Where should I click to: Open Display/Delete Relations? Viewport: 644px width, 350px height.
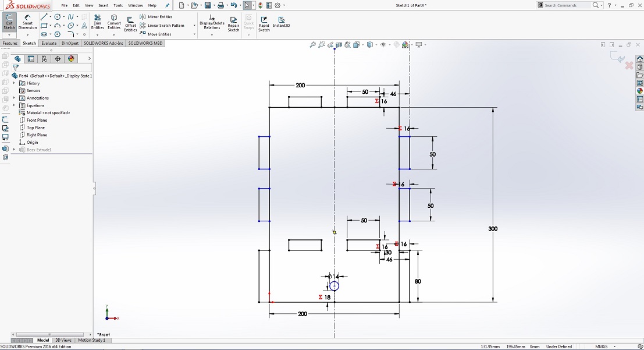coord(212,22)
